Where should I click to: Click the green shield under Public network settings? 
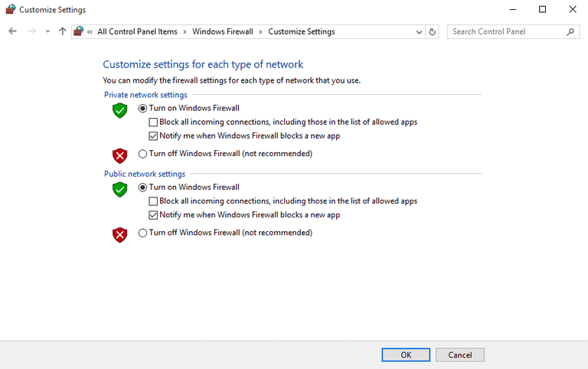(x=120, y=190)
